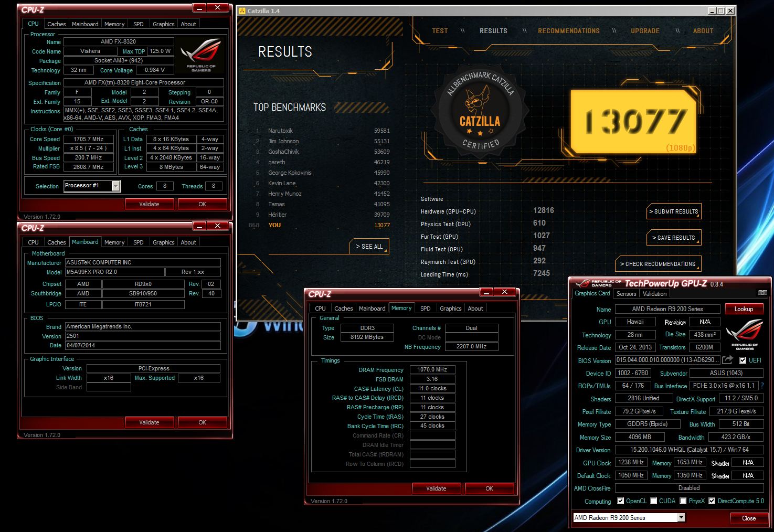Screen dimensions: 774x532
Task: Click the 13077 score badge
Action: tap(633, 121)
